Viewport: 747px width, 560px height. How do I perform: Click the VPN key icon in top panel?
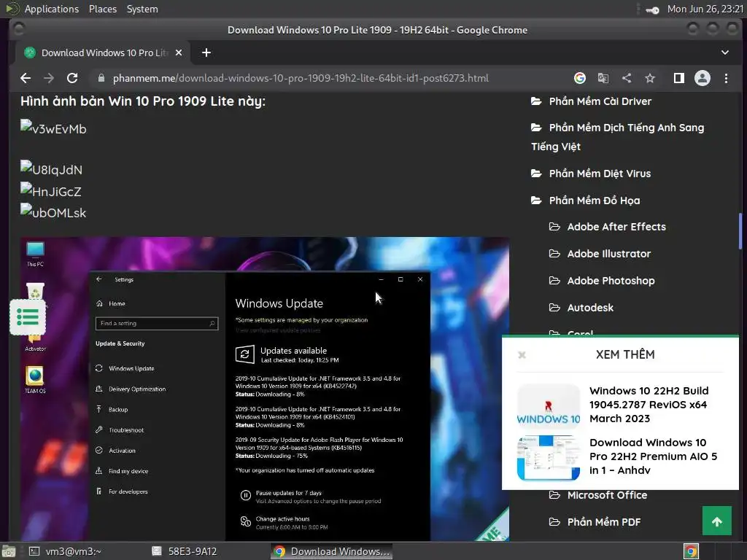pyautogui.click(x=653, y=10)
